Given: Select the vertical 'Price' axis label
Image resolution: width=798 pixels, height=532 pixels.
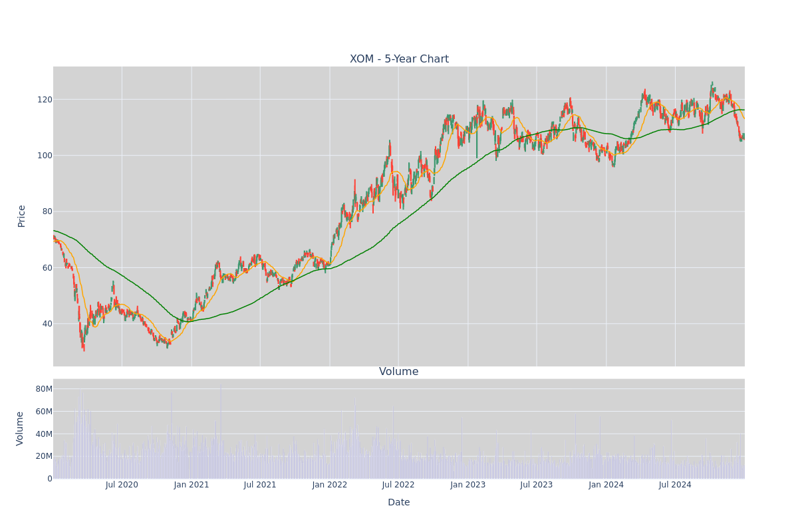Looking at the screenshot, I should pos(22,216).
